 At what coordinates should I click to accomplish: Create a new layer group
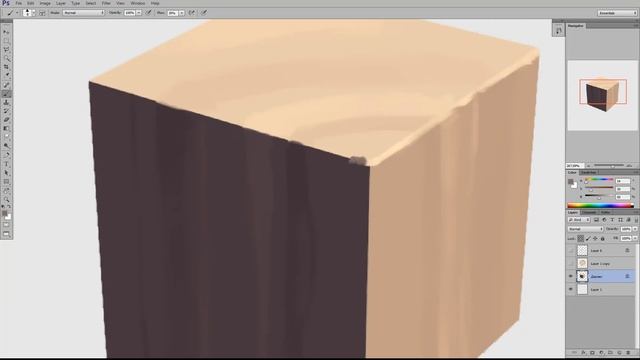tap(610, 352)
